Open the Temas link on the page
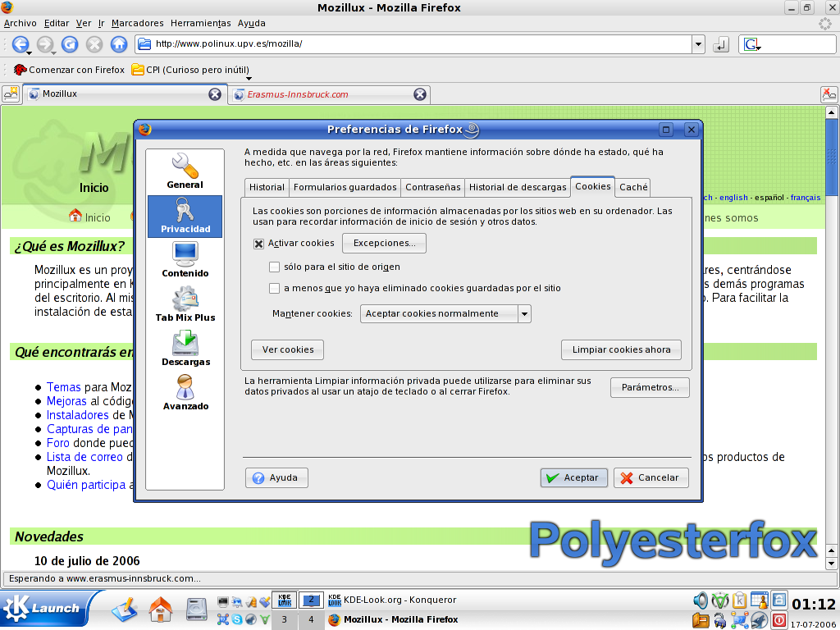 63,387
